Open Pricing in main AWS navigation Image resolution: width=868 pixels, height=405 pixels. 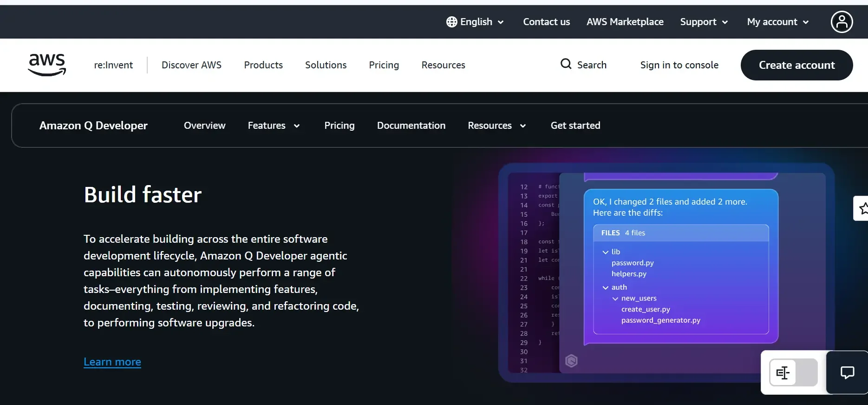(x=384, y=65)
